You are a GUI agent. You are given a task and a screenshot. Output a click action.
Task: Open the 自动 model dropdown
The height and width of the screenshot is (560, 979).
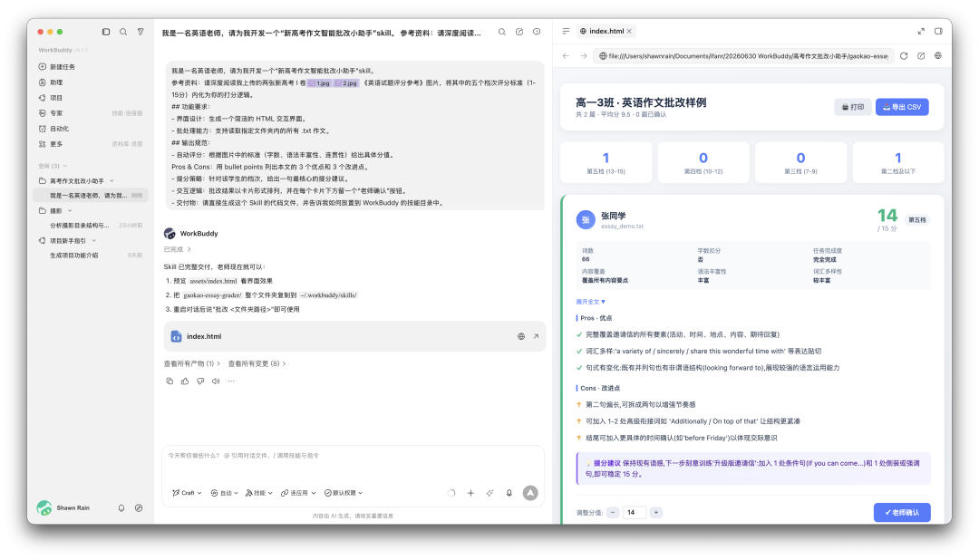click(225, 493)
